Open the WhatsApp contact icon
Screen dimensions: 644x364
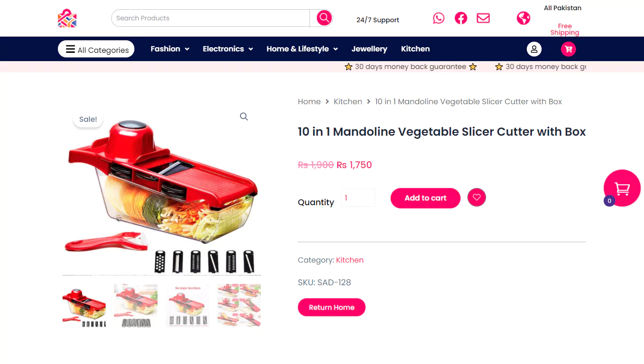[x=438, y=18]
